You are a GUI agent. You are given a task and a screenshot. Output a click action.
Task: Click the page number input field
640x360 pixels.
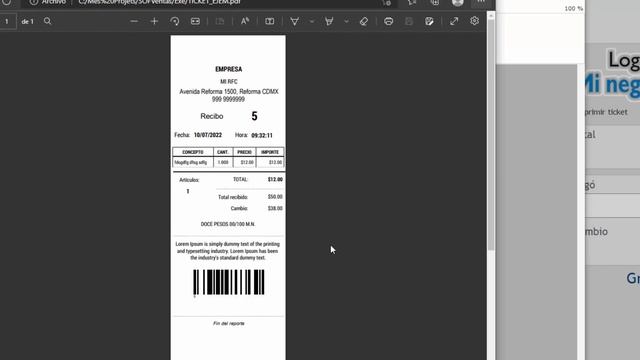[x=7, y=21]
